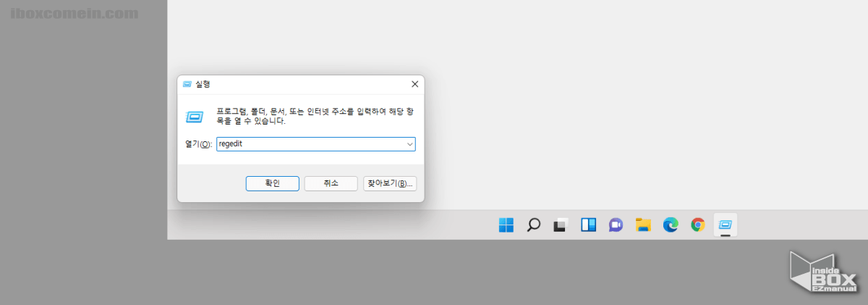Open taskbar Search magnifier

(x=533, y=225)
